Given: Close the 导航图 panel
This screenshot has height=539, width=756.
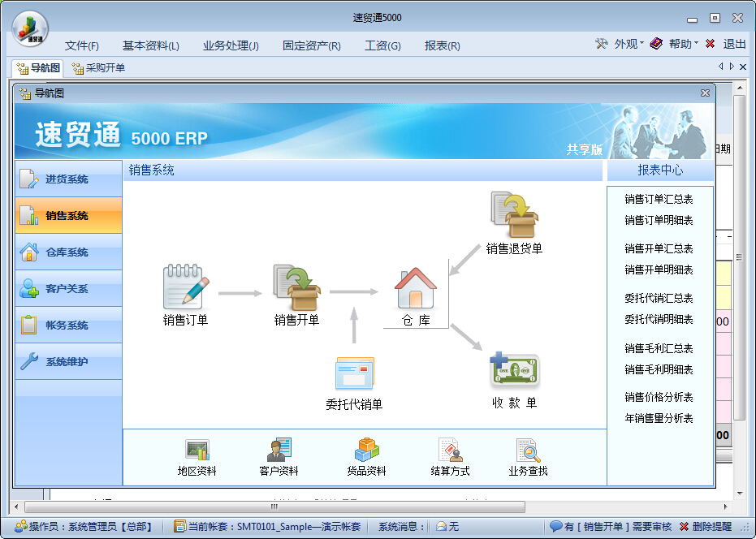Looking at the screenshot, I should coord(705,93).
